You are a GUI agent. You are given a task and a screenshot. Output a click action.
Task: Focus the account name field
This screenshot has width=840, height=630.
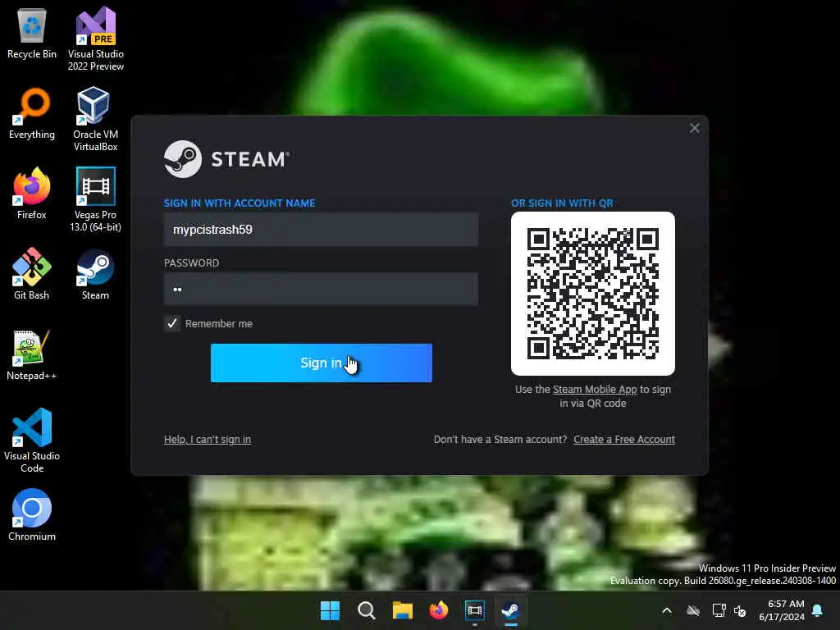[321, 230]
